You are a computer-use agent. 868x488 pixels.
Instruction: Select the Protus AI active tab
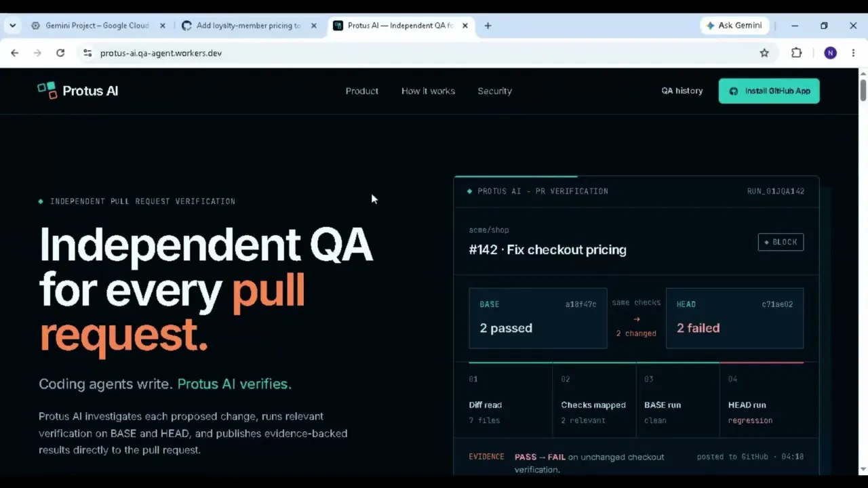pos(400,26)
